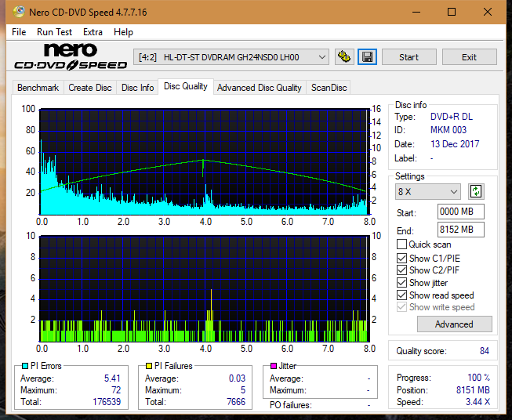Viewport: 512px width, 420px height.
Task: Click the Start button
Action: (409, 57)
